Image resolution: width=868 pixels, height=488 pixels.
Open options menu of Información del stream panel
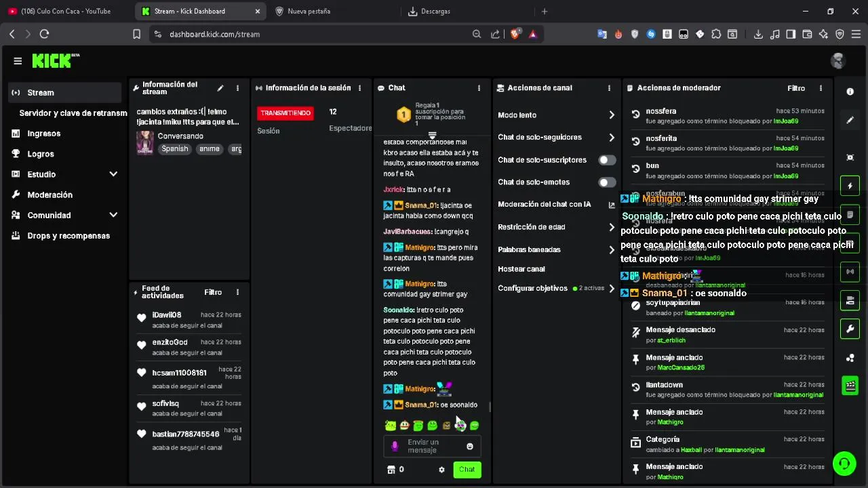(x=237, y=88)
